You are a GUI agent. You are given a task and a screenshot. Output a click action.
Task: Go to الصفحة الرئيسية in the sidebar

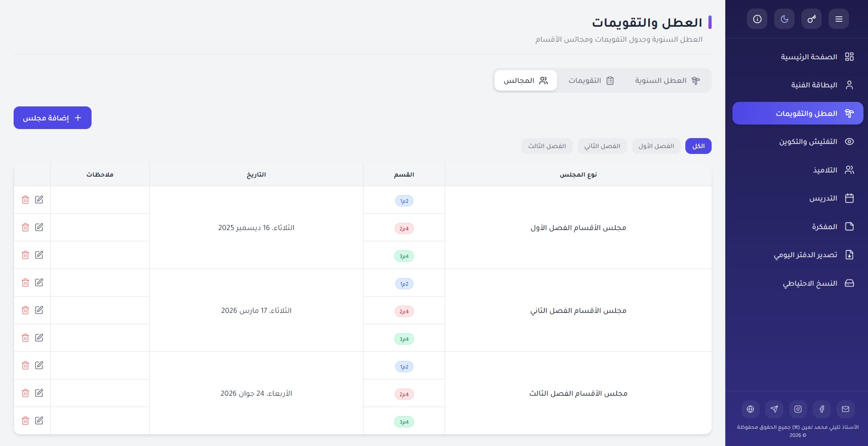point(798,57)
